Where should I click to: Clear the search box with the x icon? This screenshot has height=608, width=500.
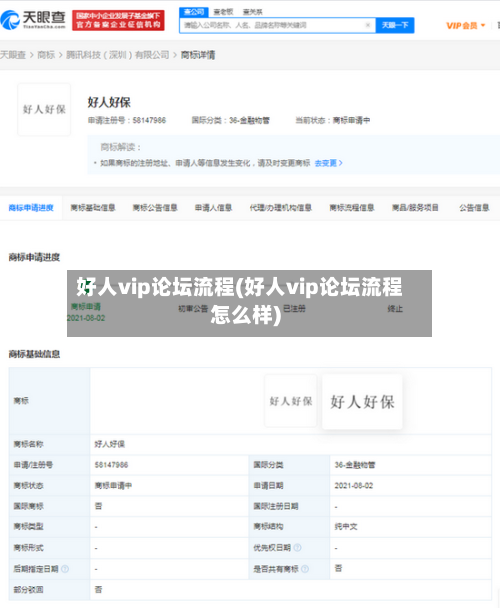coord(368,25)
